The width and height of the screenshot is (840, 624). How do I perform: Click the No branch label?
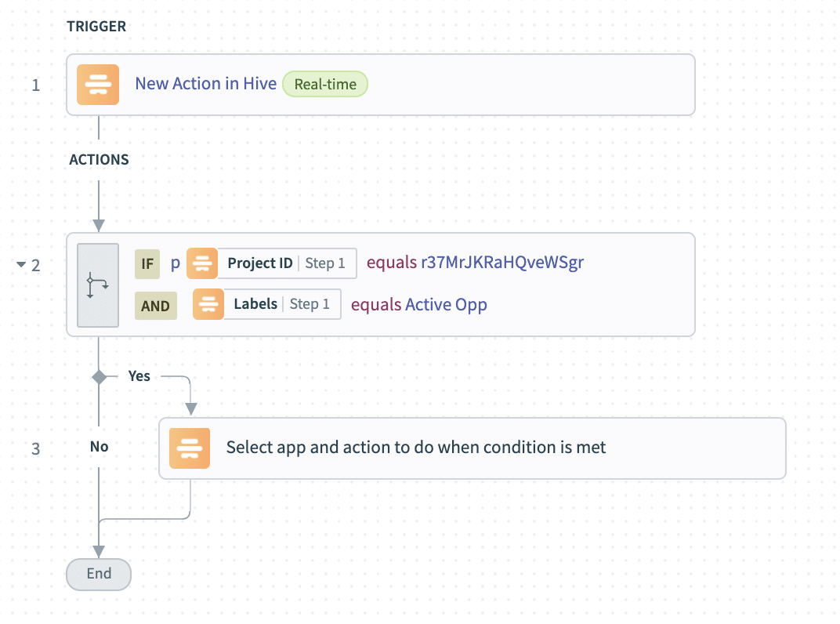[x=99, y=447]
